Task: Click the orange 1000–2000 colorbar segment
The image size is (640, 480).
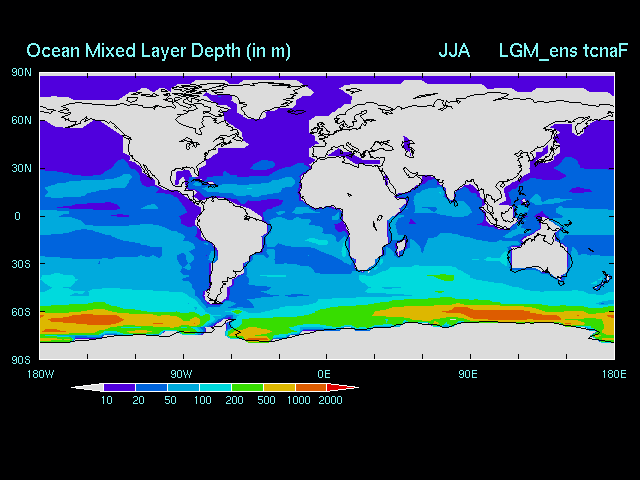Action: tap(311, 387)
